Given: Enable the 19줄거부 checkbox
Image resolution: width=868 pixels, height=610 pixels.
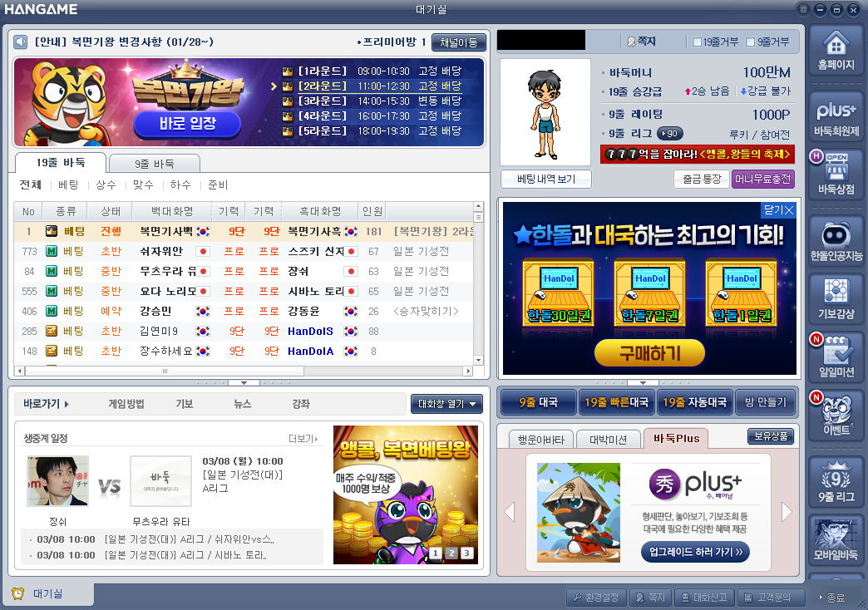Looking at the screenshot, I should pos(697,42).
